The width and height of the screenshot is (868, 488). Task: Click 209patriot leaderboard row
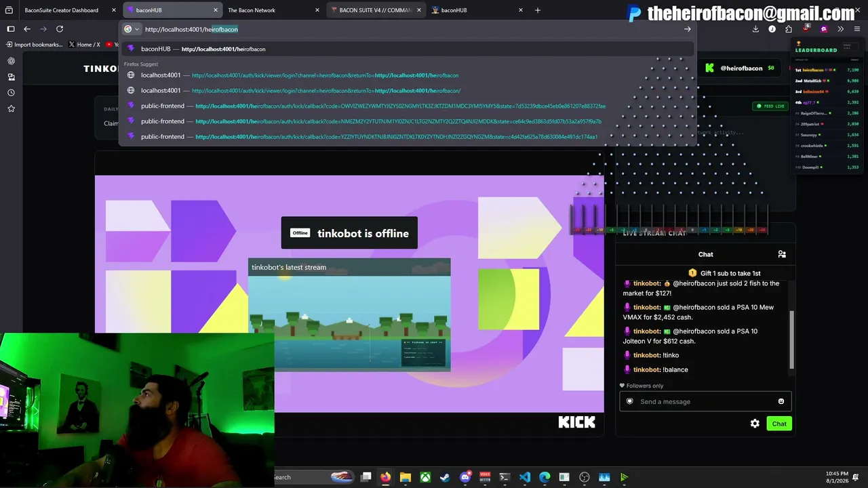828,124
